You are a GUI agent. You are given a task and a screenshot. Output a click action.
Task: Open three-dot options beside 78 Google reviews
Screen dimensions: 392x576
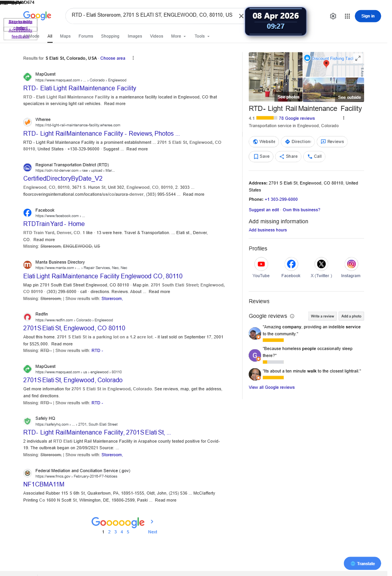tap(344, 118)
